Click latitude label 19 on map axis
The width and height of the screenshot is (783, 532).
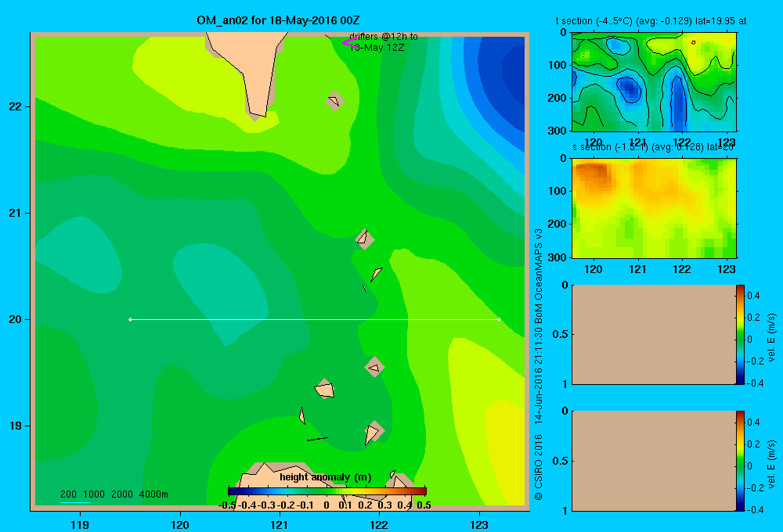tap(16, 426)
